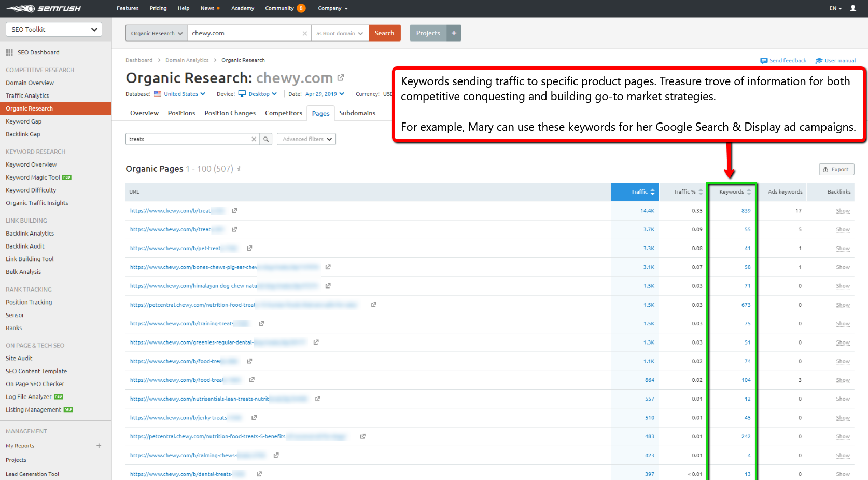Open the Desktop device dropdown

pos(258,94)
